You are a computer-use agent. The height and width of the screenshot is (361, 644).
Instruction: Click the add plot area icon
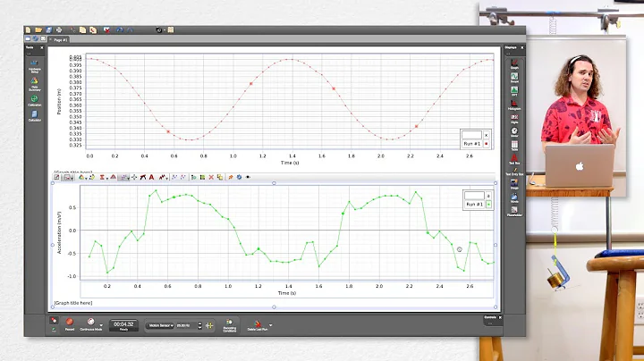(193, 177)
